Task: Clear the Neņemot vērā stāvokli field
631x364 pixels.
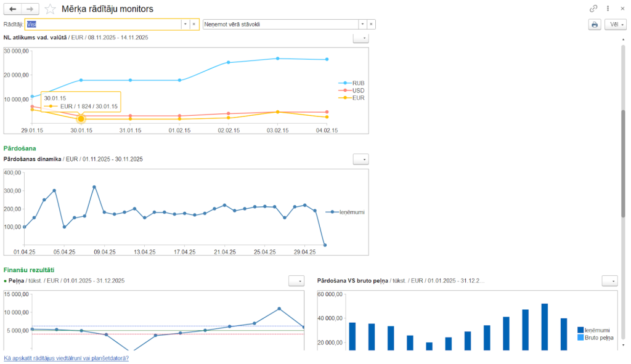Action: pos(371,25)
